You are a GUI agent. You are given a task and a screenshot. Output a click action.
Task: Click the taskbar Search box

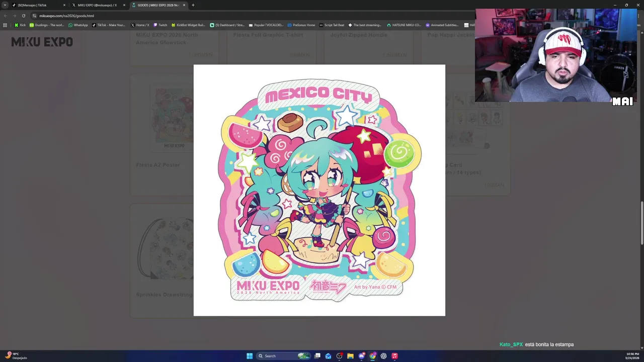[x=284, y=356]
